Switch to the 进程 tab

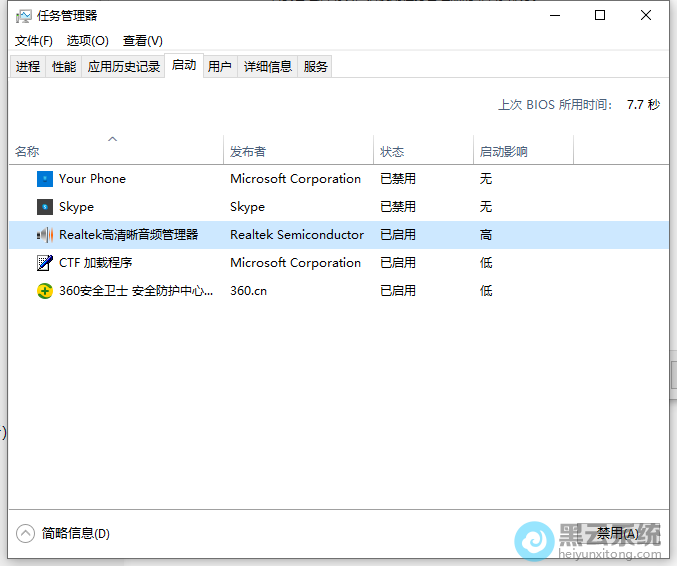click(28, 67)
